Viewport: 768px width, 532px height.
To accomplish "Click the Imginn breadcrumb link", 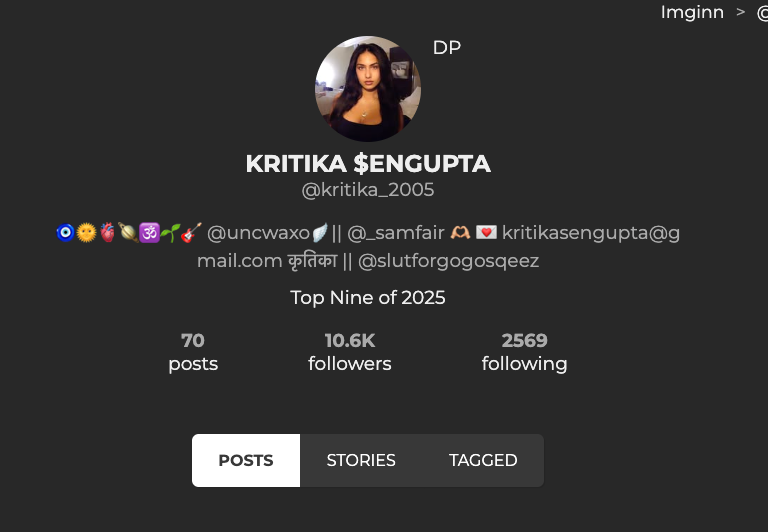I will [x=692, y=12].
